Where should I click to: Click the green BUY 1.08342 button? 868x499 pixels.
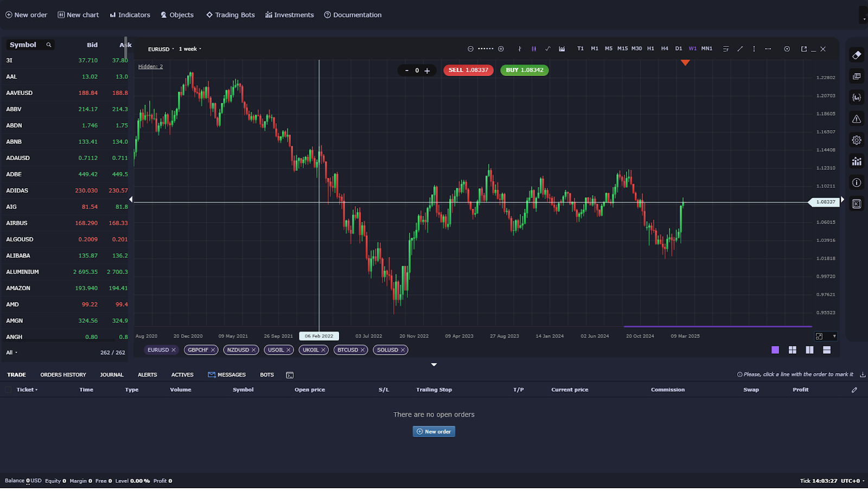coord(524,70)
